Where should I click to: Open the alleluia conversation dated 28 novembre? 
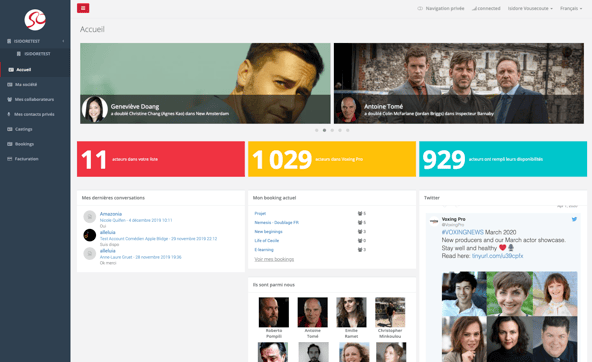(108, 251)
